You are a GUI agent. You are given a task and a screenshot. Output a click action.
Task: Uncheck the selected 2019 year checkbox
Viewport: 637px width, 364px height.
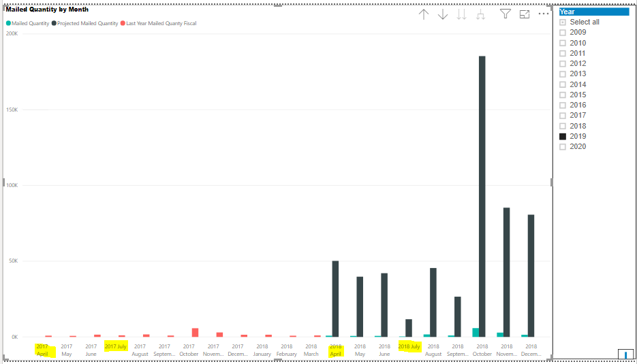pyautogui.click(x=563, y=136)
